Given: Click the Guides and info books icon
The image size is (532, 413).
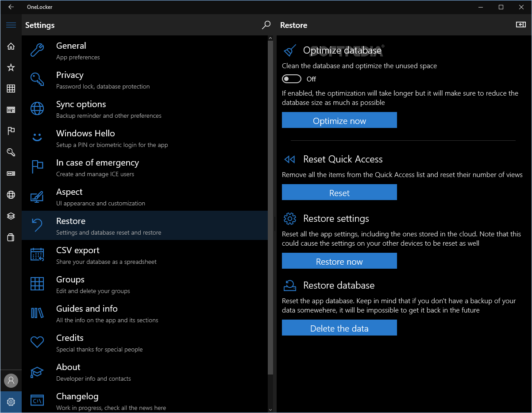Looking at the screenshot, I should [37, 313].
